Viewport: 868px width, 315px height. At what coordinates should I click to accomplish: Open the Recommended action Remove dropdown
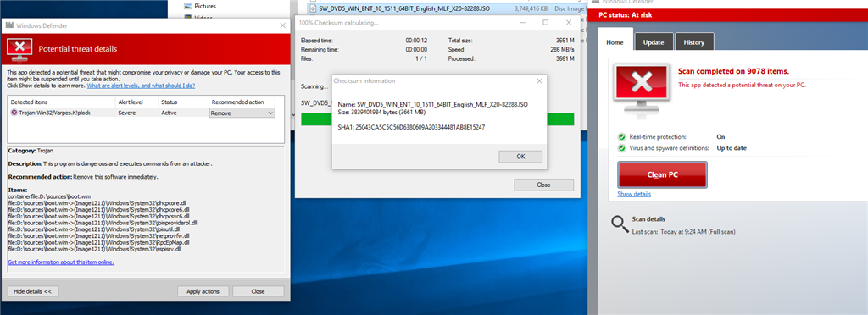click(x=242, y=113)
